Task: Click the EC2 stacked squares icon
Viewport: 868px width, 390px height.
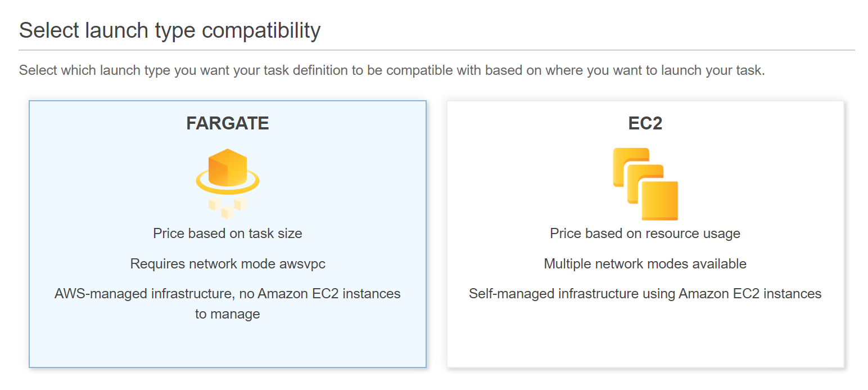Action: (645, 183)
